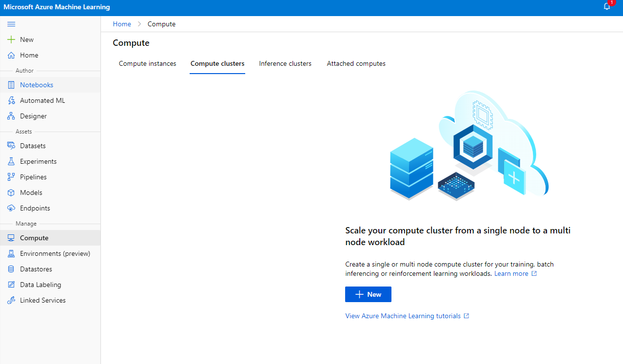Click the Datastores cylinder icon
The height and width of the screenshot is (364, 623).
coord(11,269)
